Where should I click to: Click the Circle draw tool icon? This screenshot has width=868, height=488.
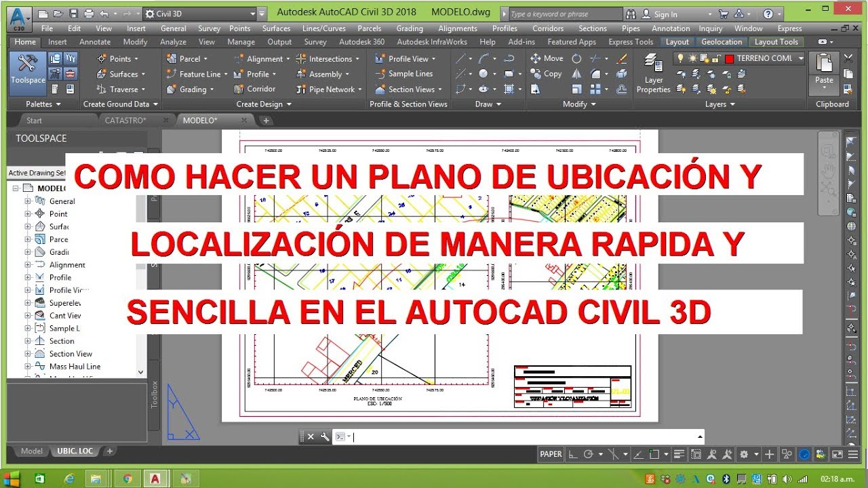(x=484, y=74)
